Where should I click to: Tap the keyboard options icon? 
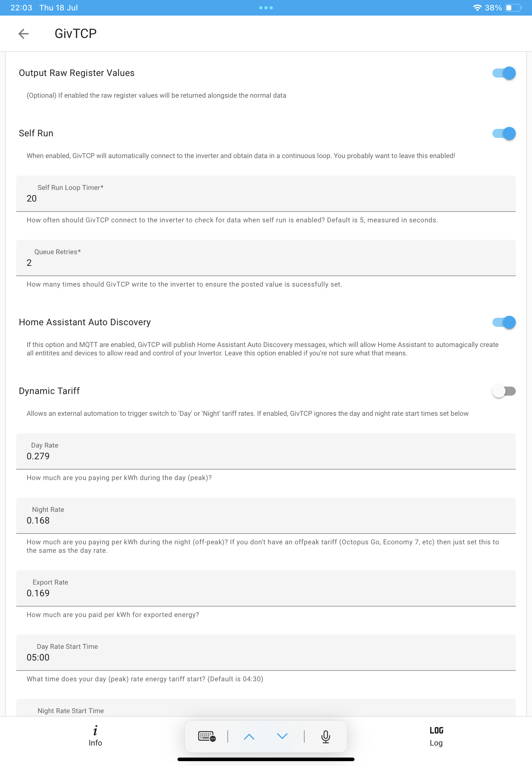207,736
